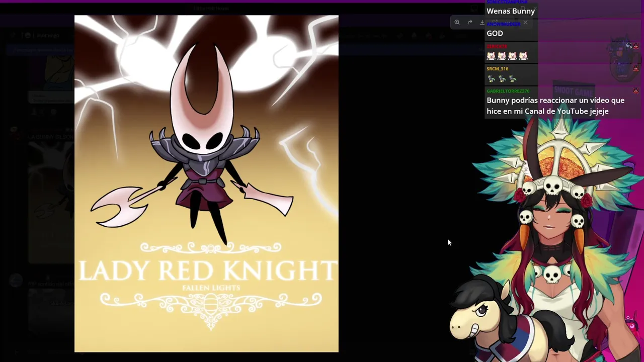Click the chat message 'Wenas Bunny'
This screenshot has height=362, width=644.
point(511,11)
